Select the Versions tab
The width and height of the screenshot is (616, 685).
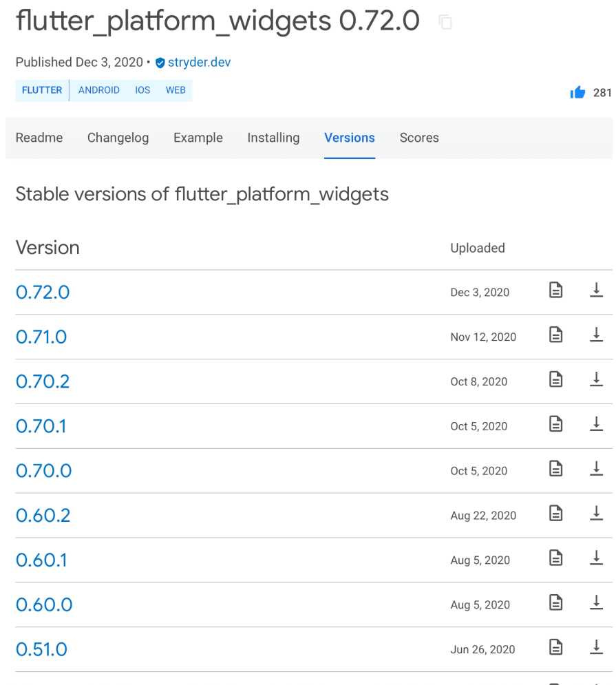point(350,138)
